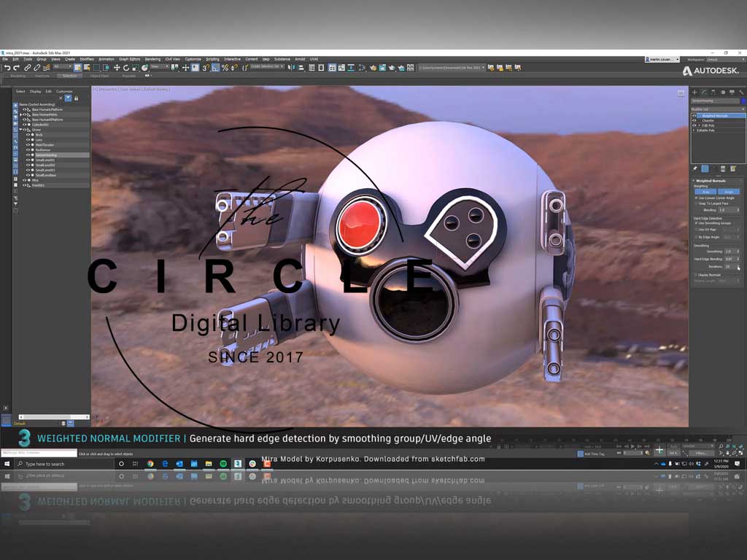747x560 pixels.
Task: Toggle the Angle Snap tool
Action: pos(214,68)
